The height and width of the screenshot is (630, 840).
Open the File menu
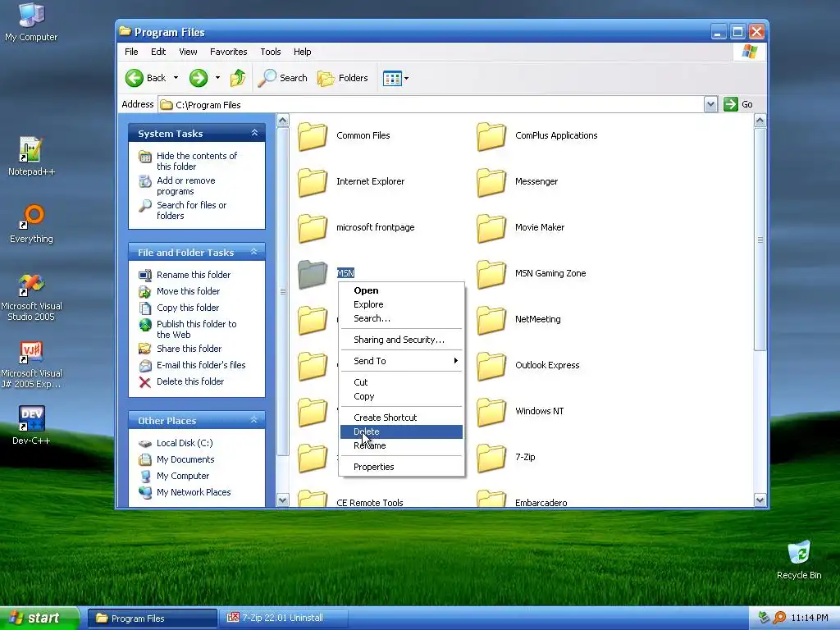point(131,52)
